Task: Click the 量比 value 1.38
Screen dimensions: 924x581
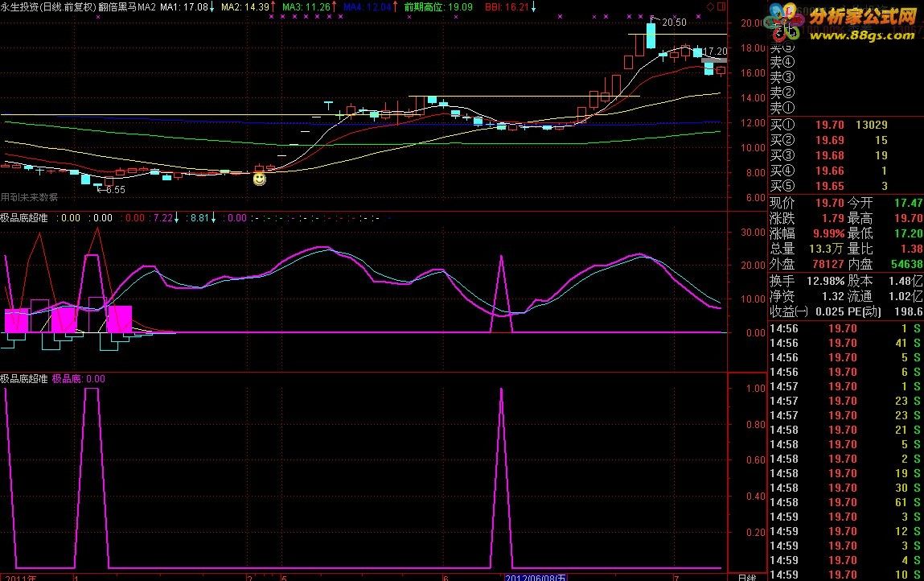Action: (912, 249)
